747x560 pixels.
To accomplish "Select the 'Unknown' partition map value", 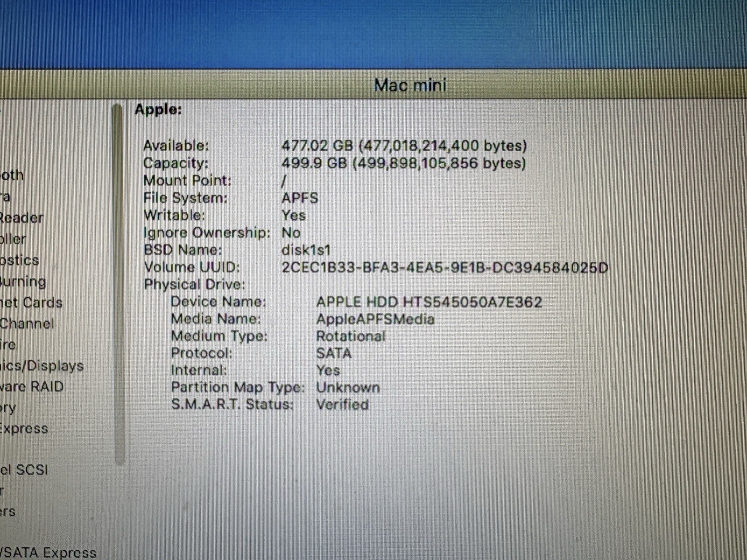I will (348, 387).
